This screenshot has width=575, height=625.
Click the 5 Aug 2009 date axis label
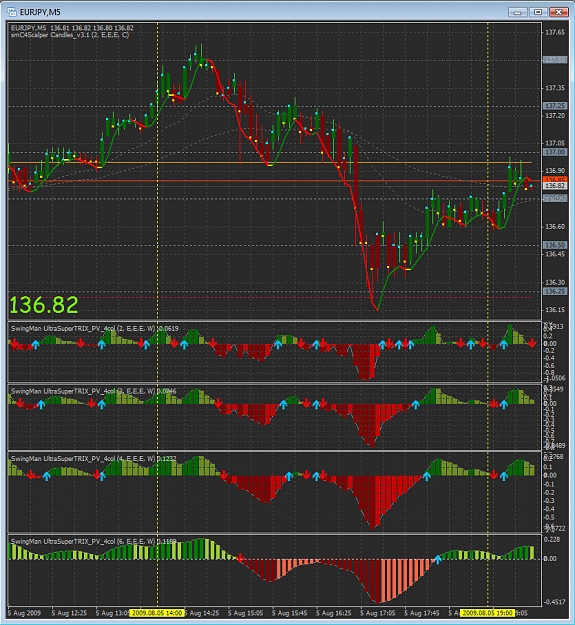[24, 613]
